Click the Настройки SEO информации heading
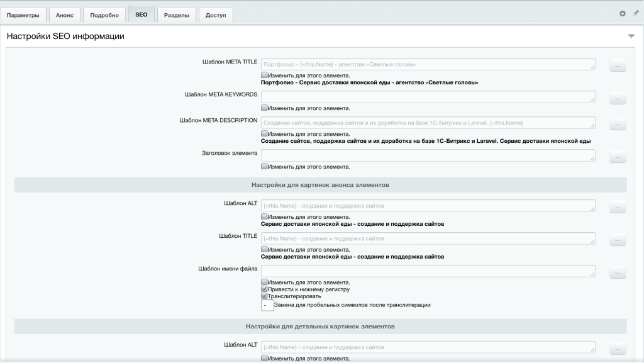The image size is (644, 363). pos(65,36)
